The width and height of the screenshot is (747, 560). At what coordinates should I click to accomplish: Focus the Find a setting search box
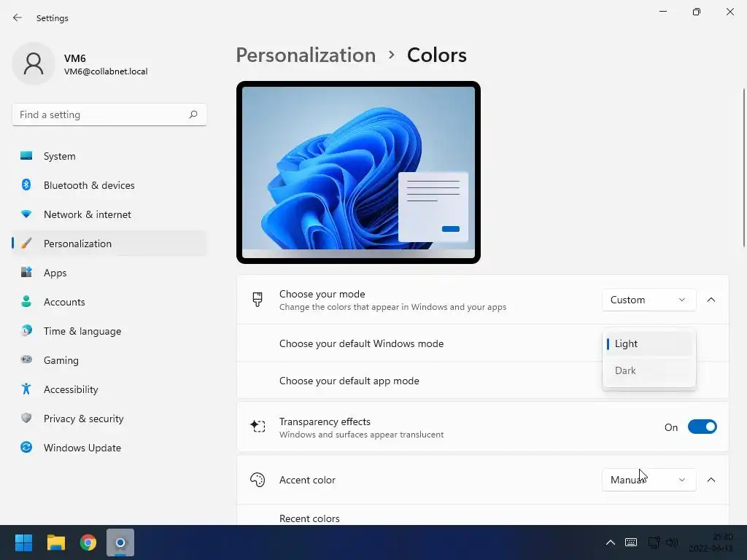109,114
